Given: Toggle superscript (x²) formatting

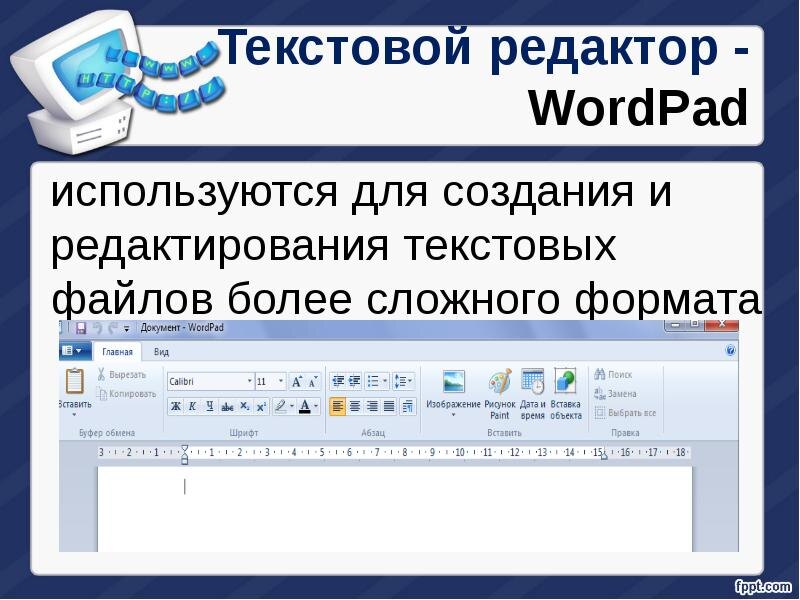Looking at the screenshot, I should coord(261,406).
